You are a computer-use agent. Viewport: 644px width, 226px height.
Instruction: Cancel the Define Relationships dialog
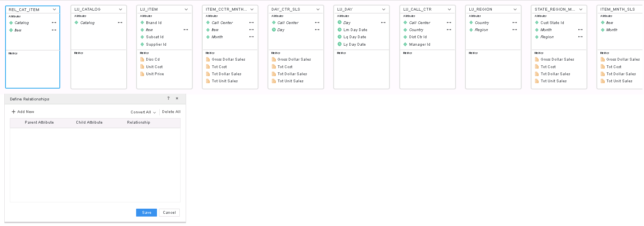pos(169,213)
